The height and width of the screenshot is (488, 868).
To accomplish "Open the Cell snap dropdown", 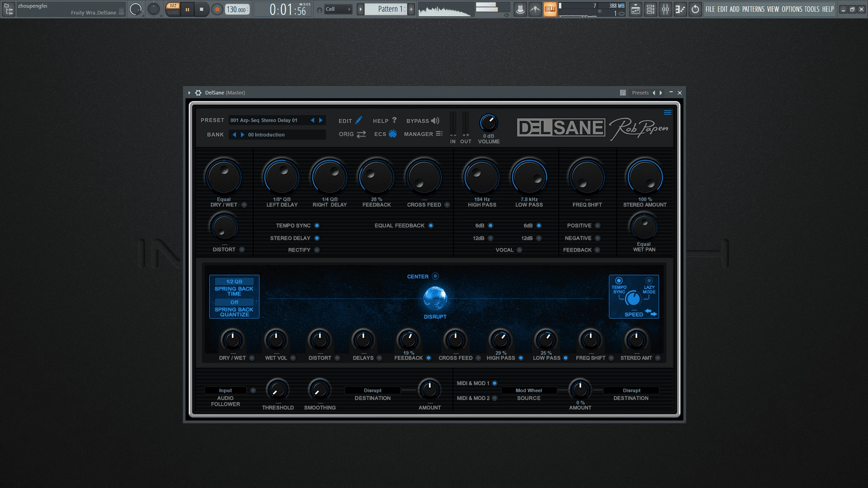I will pos(338,9).
